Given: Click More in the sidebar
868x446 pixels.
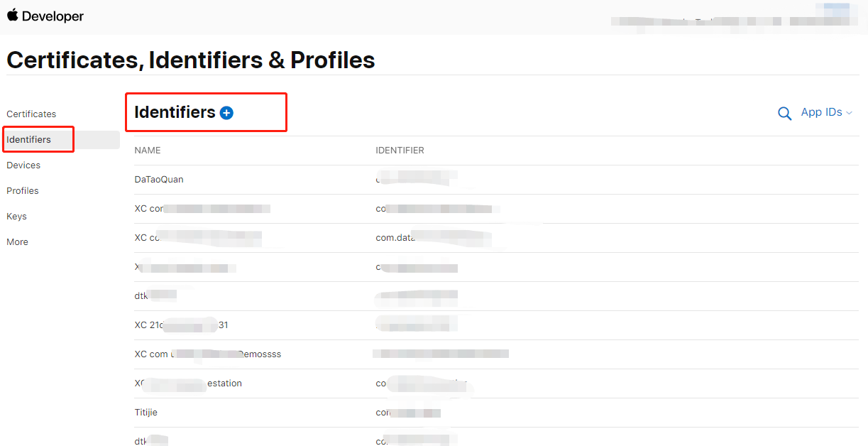Looking at the screenshot, I should click(x=18, y=241).
